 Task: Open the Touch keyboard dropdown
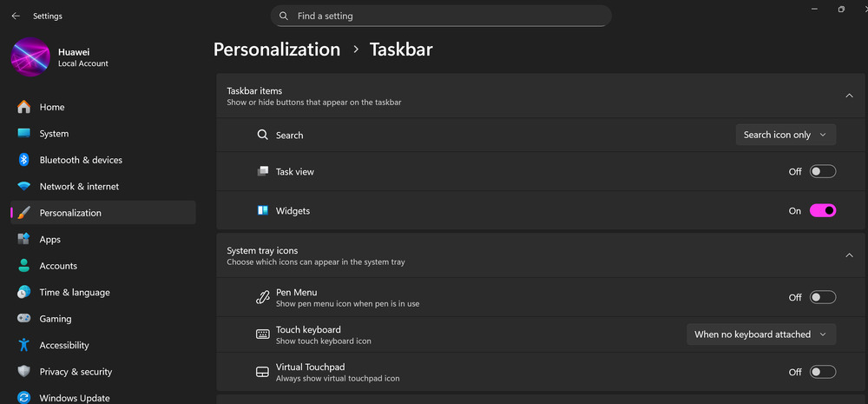pyautogui.click(x=761, y=334)
